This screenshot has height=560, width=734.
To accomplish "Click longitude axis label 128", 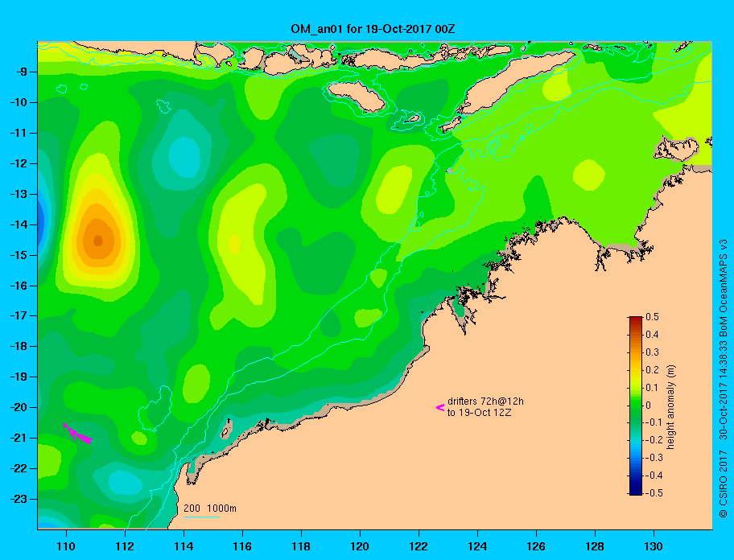I will point(595,546).
